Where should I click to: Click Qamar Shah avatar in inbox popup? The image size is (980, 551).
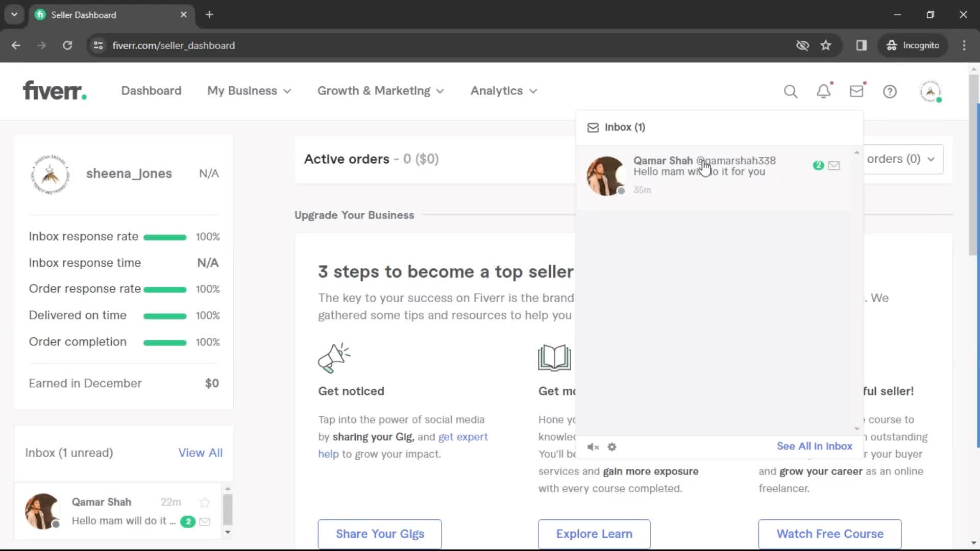(606, 176)
